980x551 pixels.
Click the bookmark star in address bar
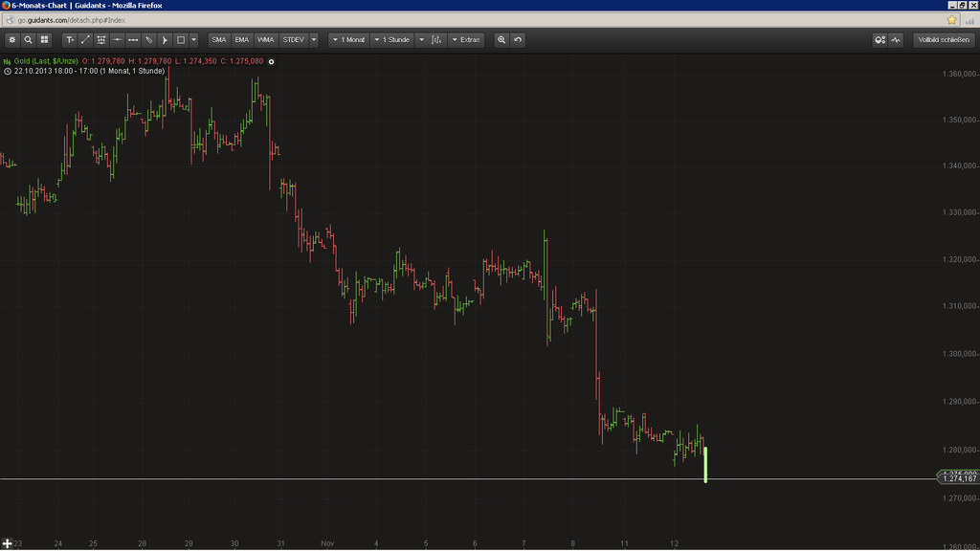click(x=951, y=20)
